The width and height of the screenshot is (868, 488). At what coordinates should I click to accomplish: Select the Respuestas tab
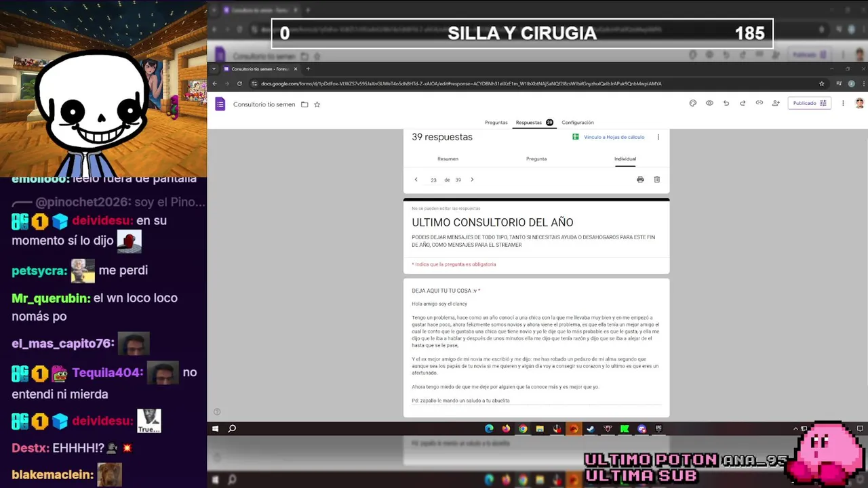pos(534,123)
